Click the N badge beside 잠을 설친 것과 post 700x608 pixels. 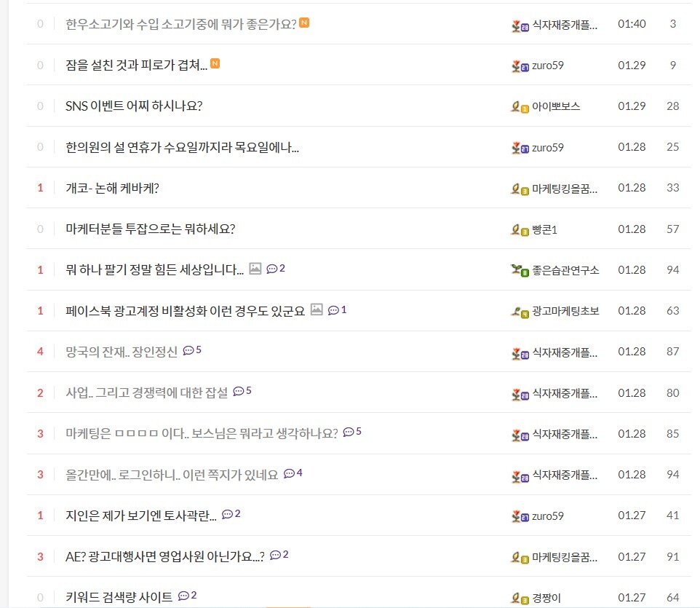point(215,64)
